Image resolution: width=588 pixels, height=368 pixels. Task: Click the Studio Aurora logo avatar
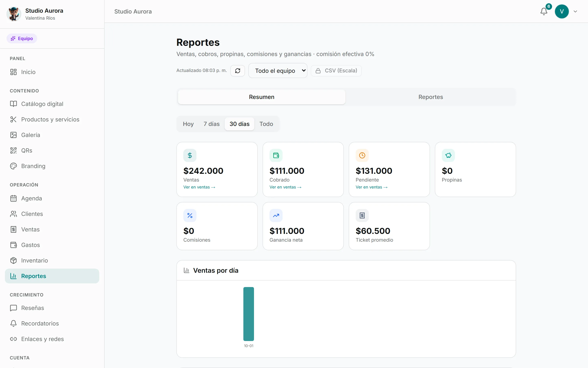click(14, 14)
